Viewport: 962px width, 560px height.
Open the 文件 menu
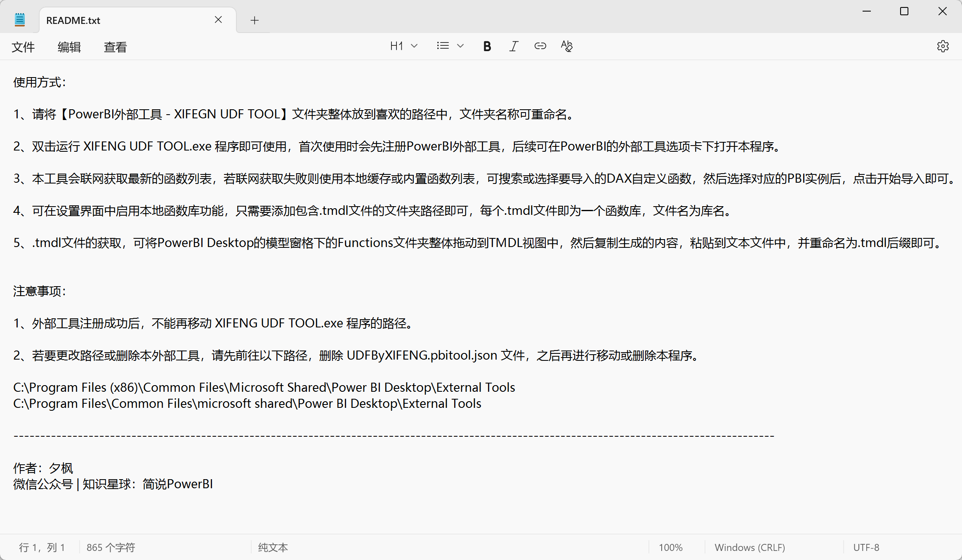pos(23,47)
